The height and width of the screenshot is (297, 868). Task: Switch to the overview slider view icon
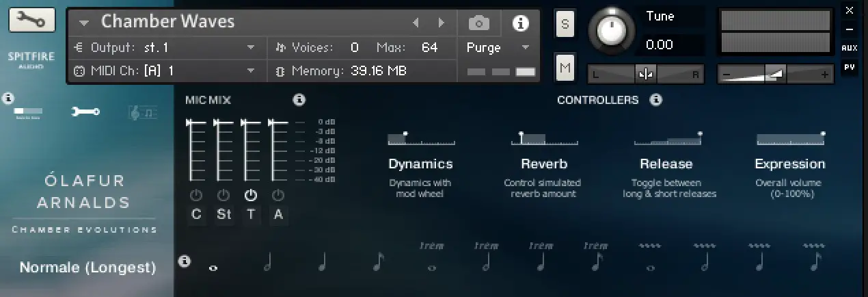[28, 112]
